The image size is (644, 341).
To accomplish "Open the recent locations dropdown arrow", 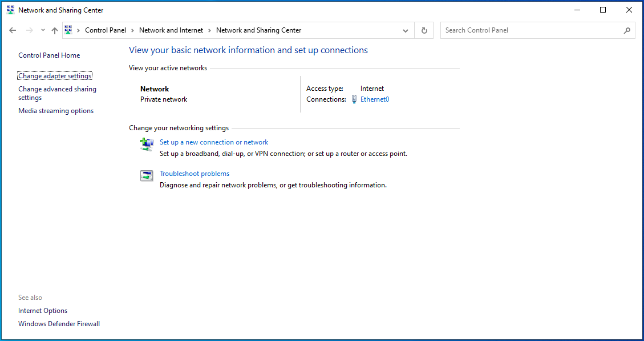I will pyautogui.click(x=42, y=30).
